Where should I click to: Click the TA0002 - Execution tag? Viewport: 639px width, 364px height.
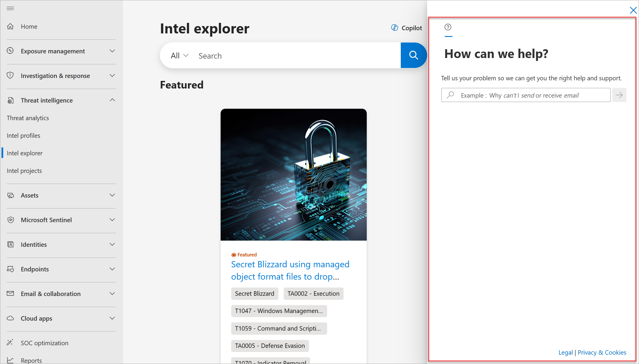click(313, 294)
